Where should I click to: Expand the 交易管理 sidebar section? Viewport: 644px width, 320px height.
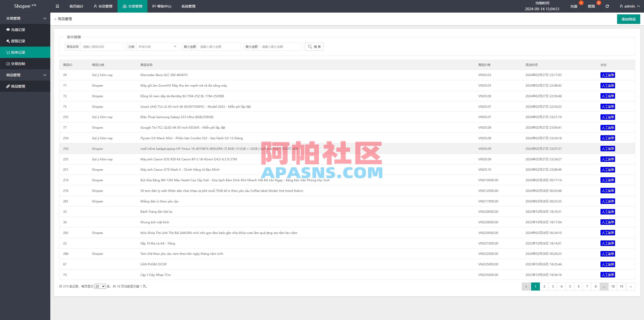(25, 18)
